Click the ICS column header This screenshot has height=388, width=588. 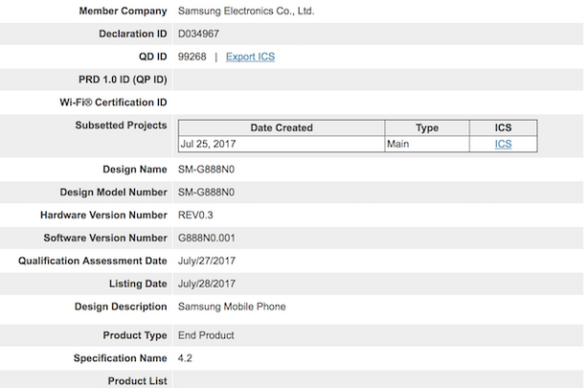point(503,127)
